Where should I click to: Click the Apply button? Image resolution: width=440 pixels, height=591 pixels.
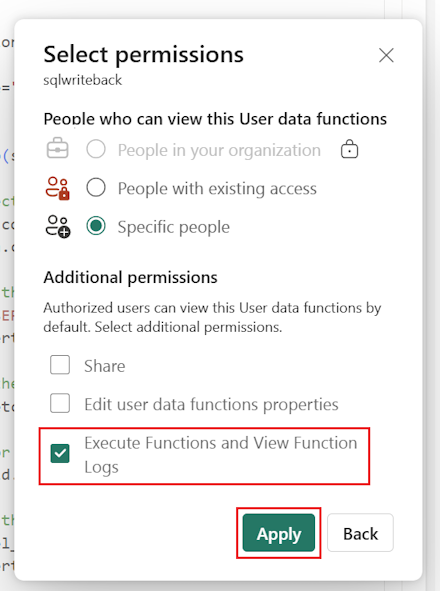pos(279,533)
